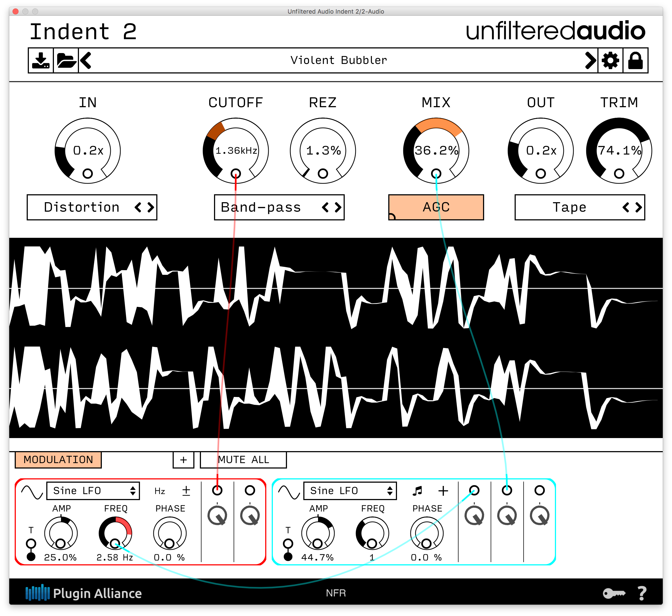
Task: Click the red LFO PHASE knob
Action: pos(170,533)
